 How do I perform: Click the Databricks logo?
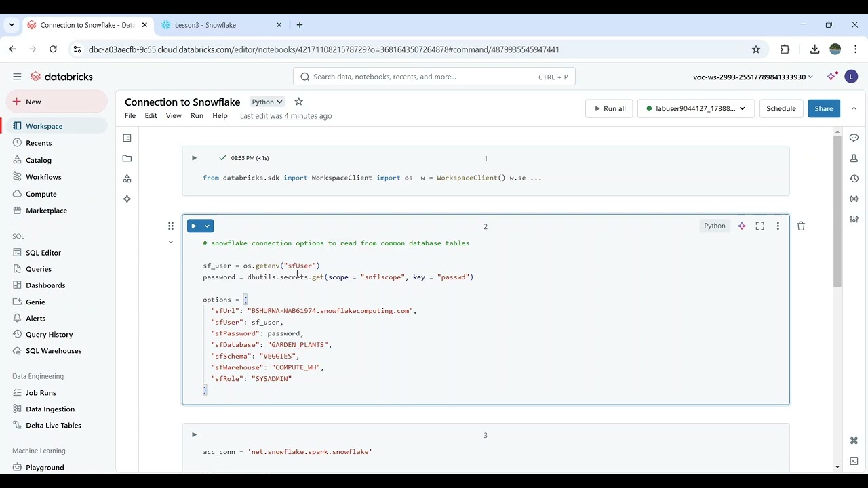coord(61,77)
